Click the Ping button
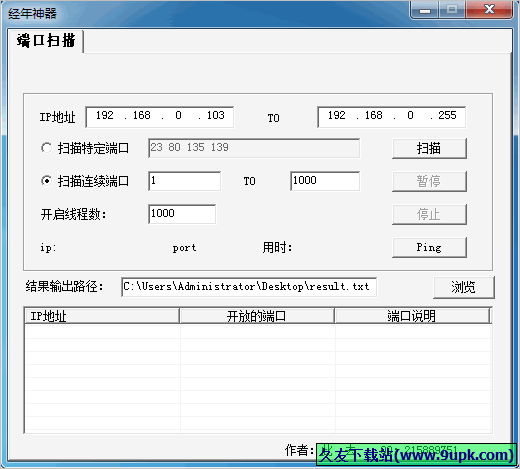 pyautogui.click(x=429, y=247)
